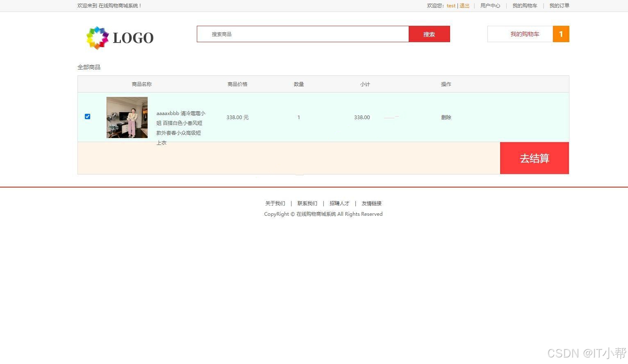Open 用户中心 in the top bar
Image resolution: width=628 pixels, height=364 pixels.
490,6
